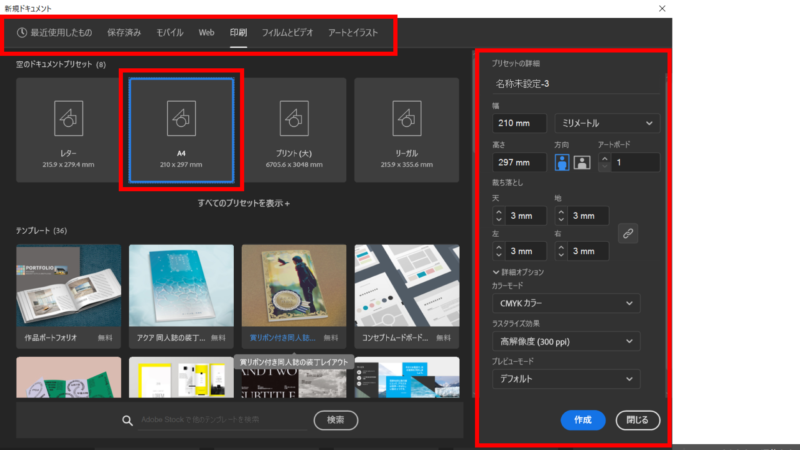Close the 新規ドキュメント dialog

662,9
